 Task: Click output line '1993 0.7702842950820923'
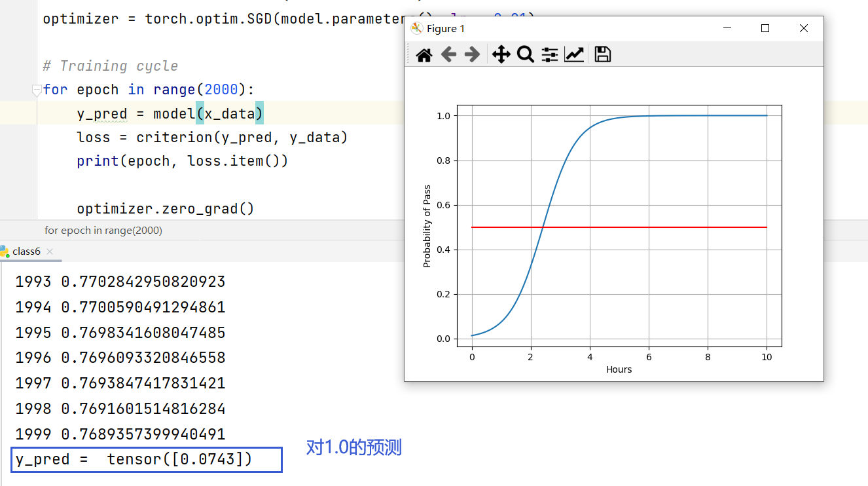[x=120, y=282]
